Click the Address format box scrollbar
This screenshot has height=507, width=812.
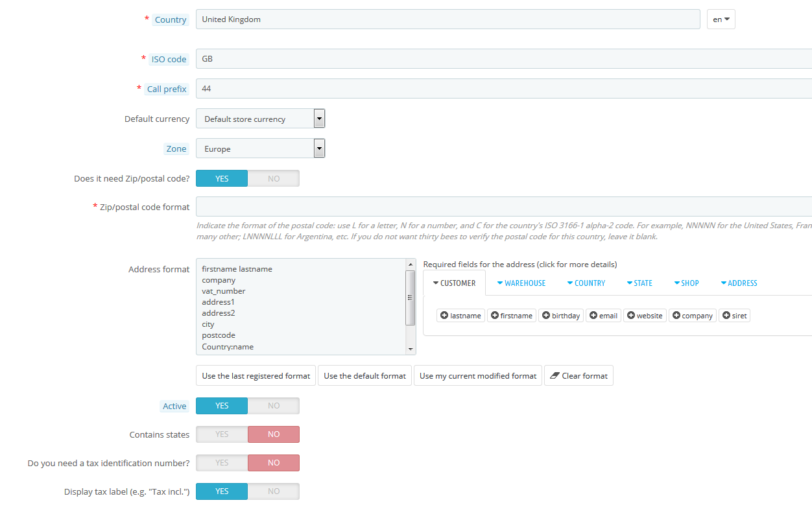[410, 298]
